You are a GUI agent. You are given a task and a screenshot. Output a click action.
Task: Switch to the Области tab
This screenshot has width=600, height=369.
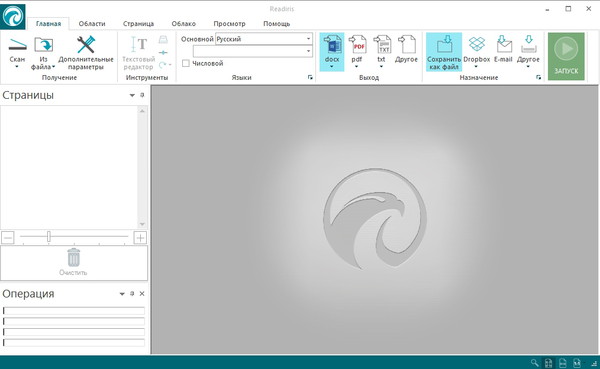pyautogui.click(x=92, y=24)
